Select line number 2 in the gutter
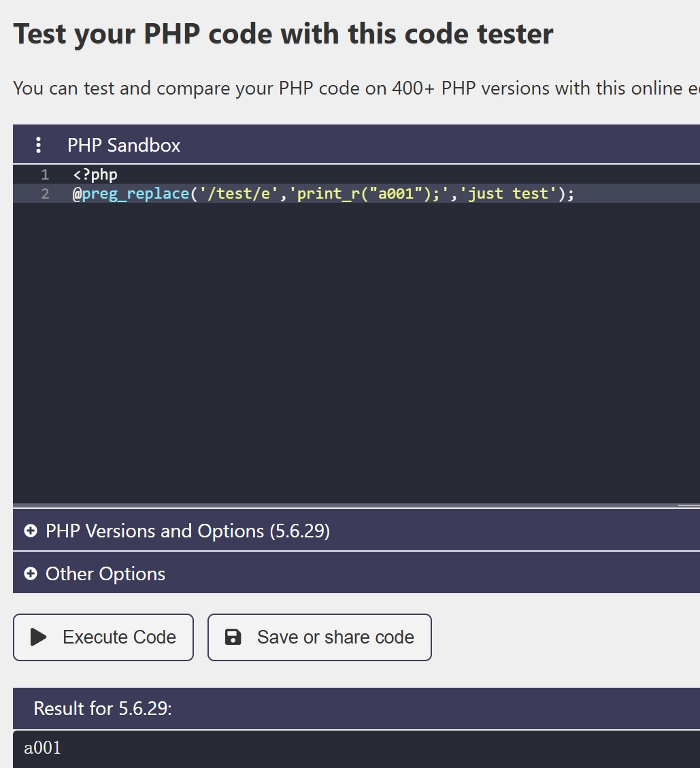 (45, 194)
